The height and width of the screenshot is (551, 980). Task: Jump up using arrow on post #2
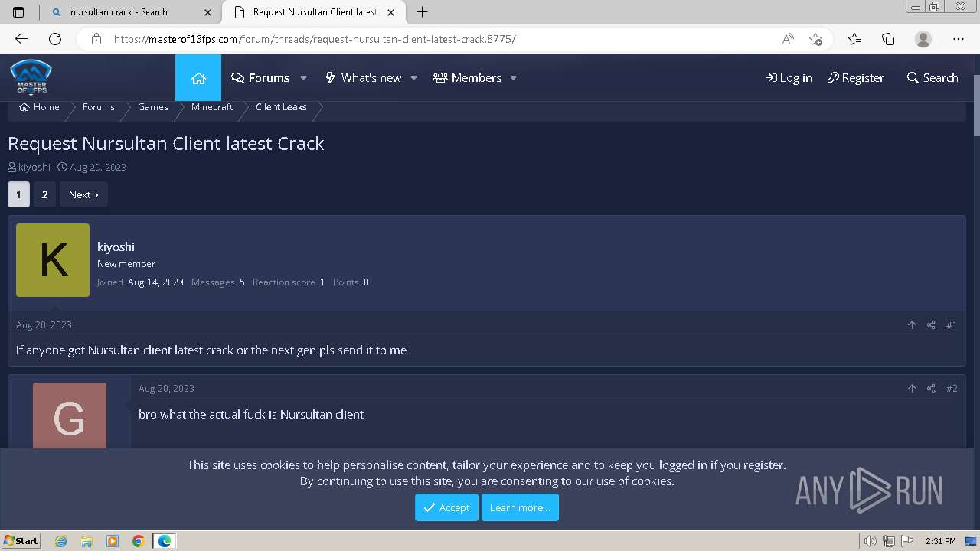(912, 389)
